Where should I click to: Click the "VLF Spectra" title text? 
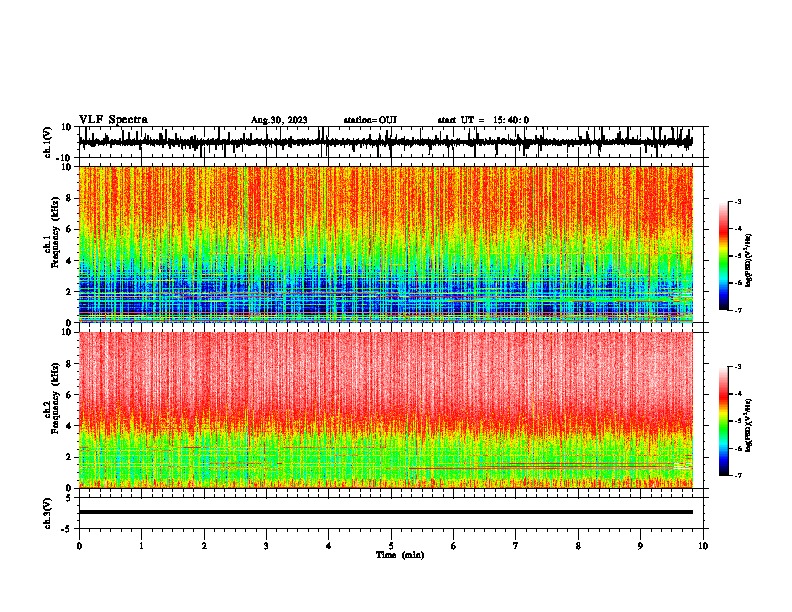pyautogui.click(x=113, y=120)
